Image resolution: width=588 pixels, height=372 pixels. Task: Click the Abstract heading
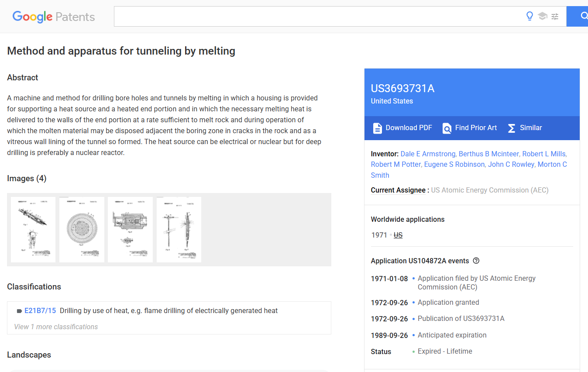click(23, 78)
